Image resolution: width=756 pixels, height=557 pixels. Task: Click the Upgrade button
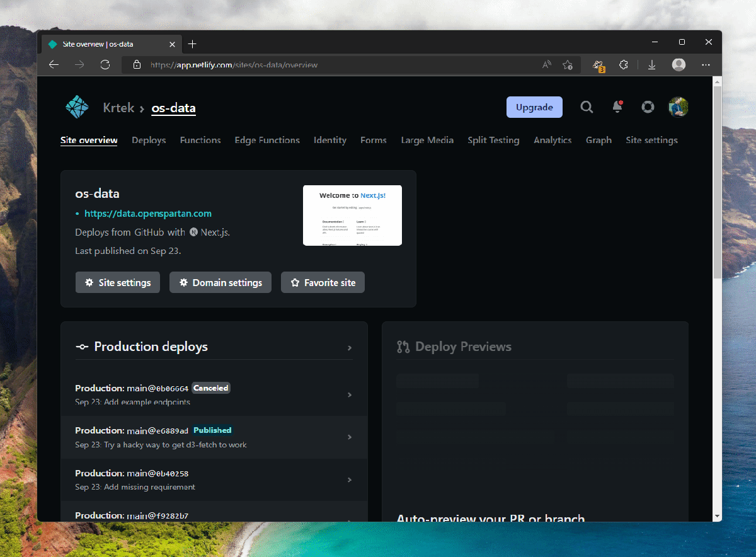pyautogui.click(x=534, y=107)
